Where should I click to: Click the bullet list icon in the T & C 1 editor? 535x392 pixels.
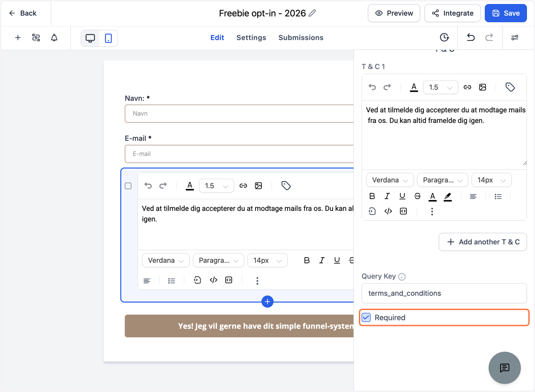498,196
